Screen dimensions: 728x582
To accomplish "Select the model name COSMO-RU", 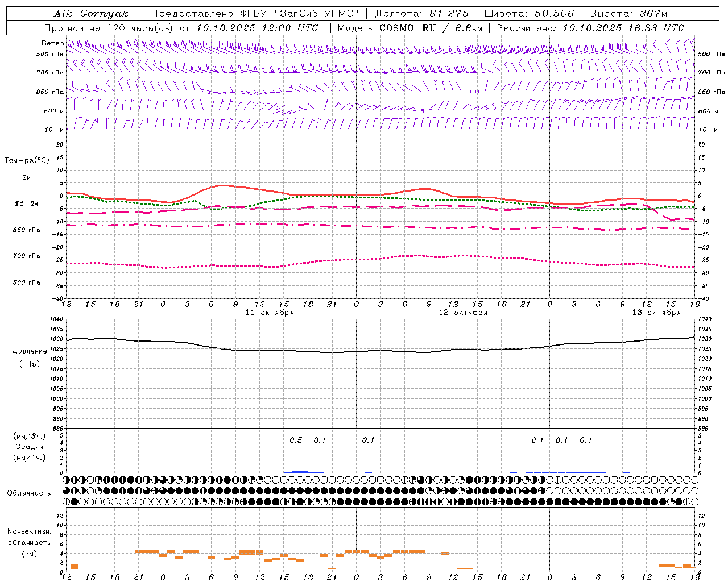I will click(408, 28).
